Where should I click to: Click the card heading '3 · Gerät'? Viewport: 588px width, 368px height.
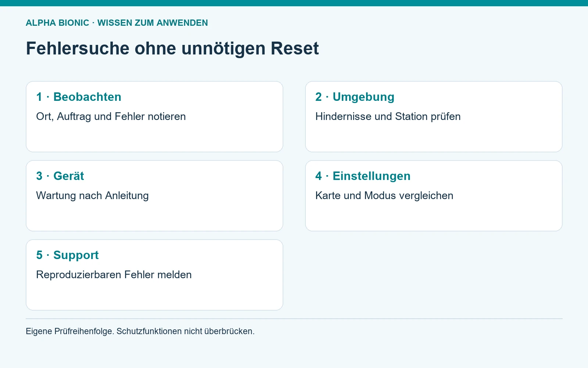[x=60, y=176]
